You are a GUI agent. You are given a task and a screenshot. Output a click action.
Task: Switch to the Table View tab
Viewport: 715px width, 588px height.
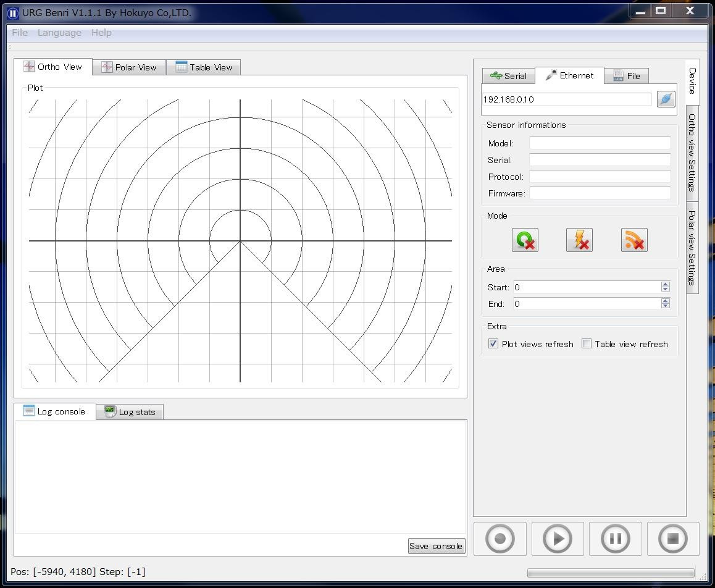[x=203, y=67]
